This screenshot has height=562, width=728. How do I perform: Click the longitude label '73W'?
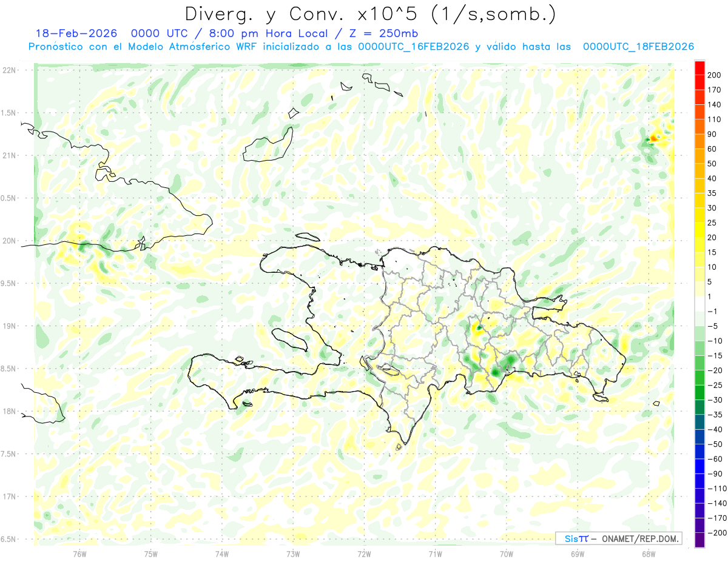coord(293,554)
